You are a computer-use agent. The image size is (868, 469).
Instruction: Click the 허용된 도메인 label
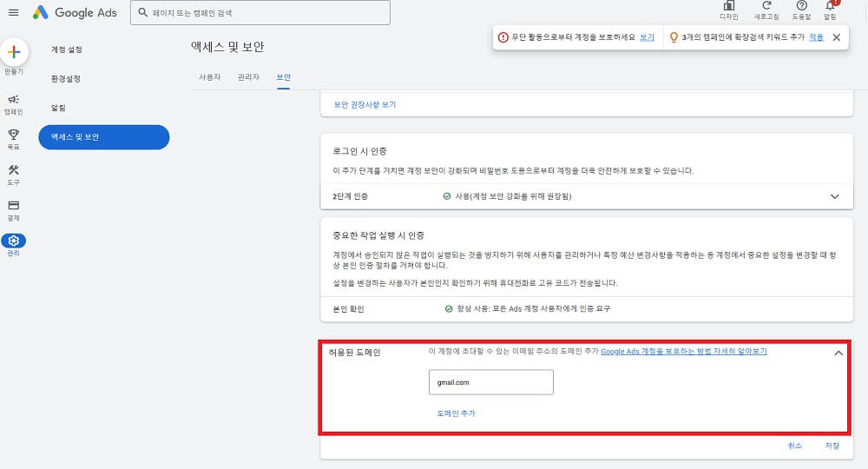point(354,352)
